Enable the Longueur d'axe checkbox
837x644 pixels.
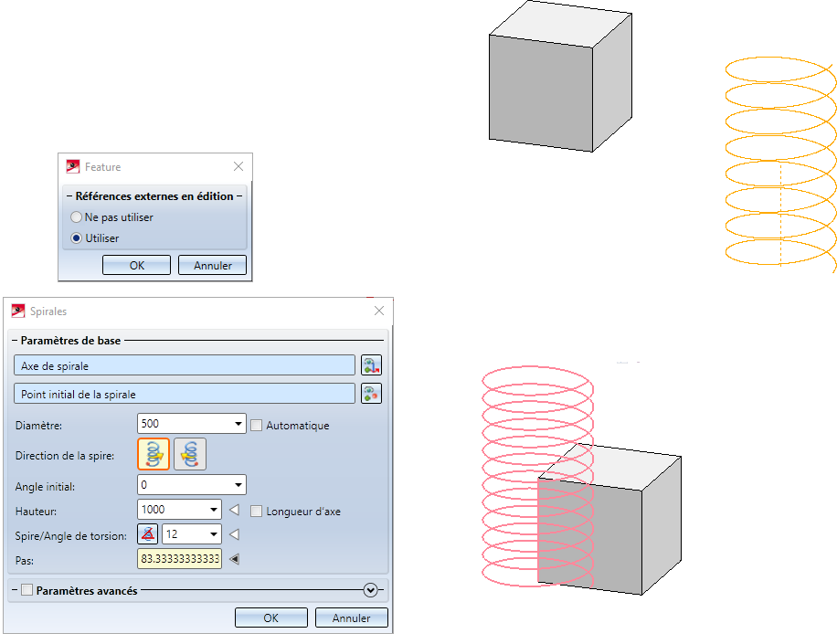point(256,512)
